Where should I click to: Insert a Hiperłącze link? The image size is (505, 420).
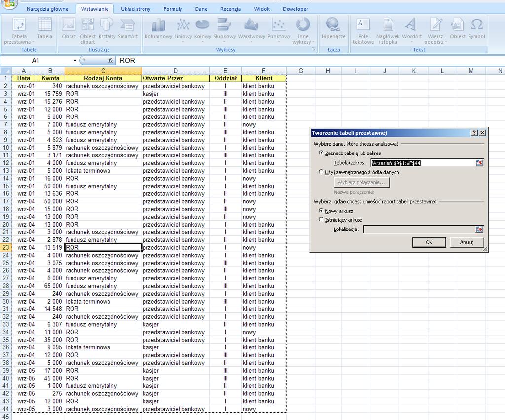click(333, 28)
